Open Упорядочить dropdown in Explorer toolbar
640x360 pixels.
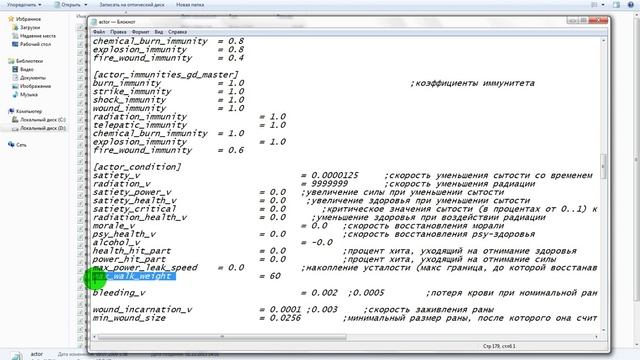[x=24, y=5]
